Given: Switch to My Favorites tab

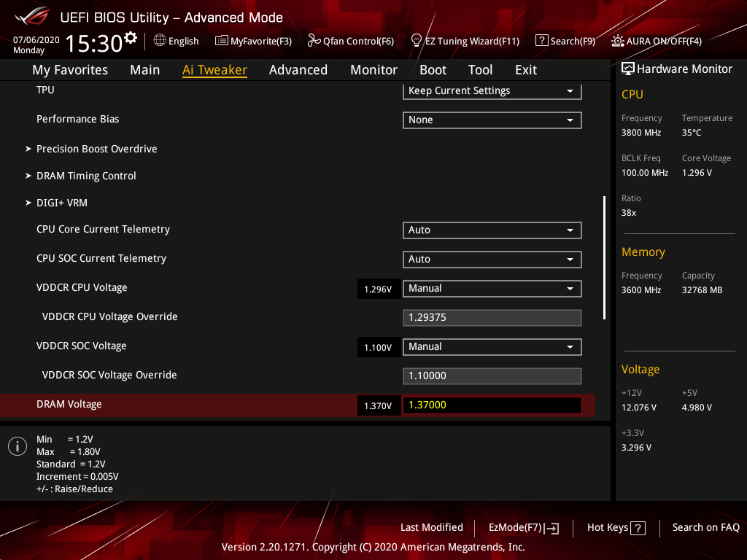Looking at the screenshot, I should [70, 70].
